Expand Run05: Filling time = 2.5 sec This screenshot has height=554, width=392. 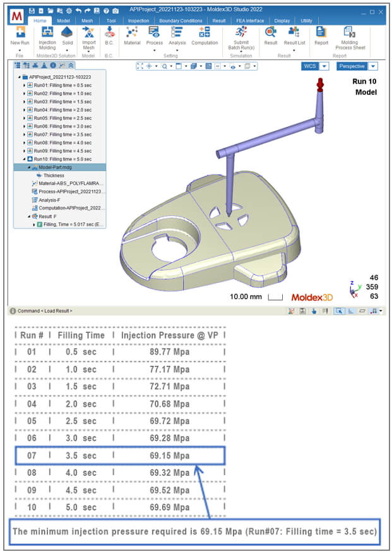coord(25,118)
